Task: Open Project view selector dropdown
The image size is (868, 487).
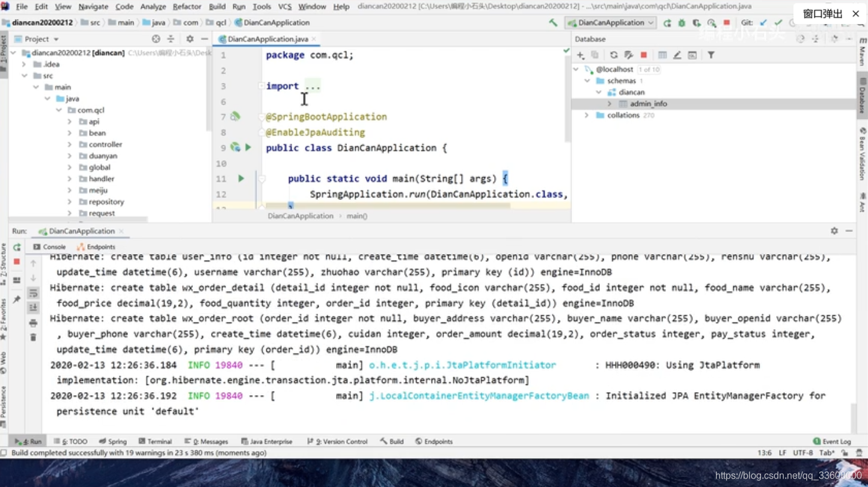Action: click(42, 39)
